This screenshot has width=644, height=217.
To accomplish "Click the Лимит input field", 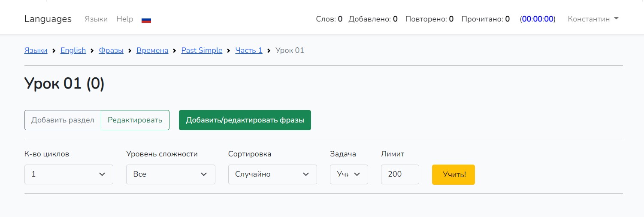I will 399,174.
